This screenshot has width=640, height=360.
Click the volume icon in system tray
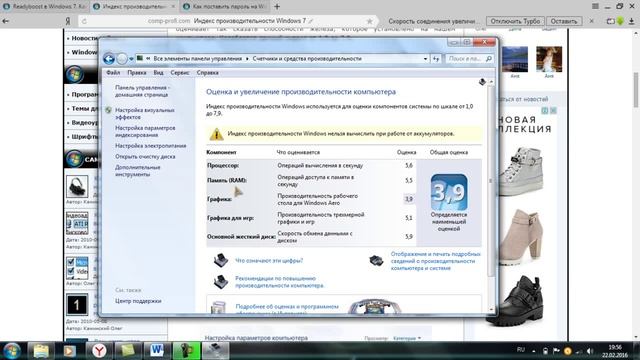pos(589,351)
